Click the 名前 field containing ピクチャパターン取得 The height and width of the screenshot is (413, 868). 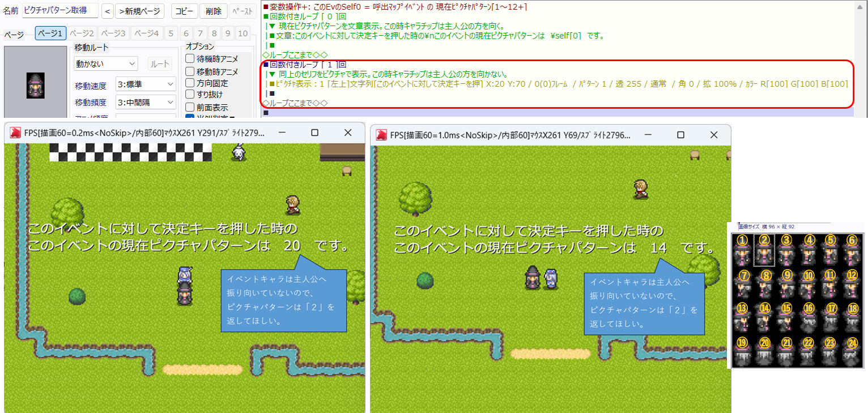tap(60, 11)
